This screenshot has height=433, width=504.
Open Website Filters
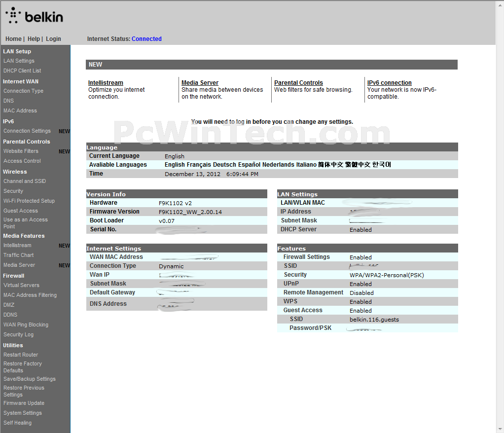coord(21,151)
